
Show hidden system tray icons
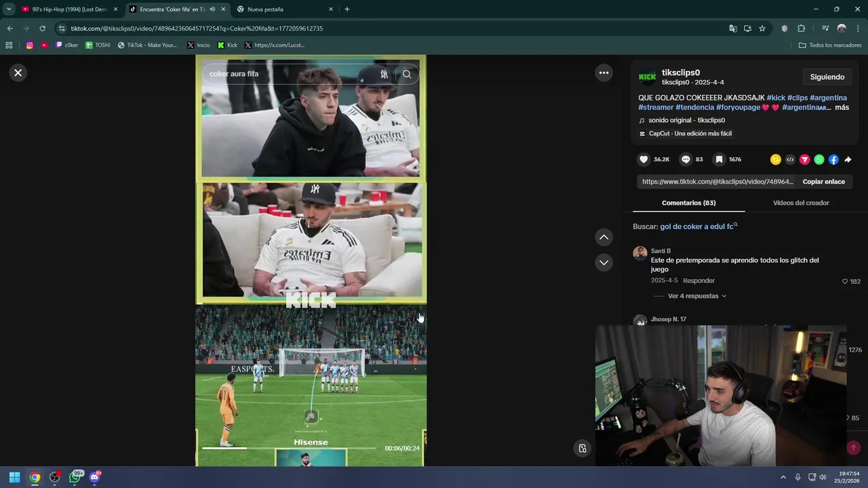(x=783, y=477)
